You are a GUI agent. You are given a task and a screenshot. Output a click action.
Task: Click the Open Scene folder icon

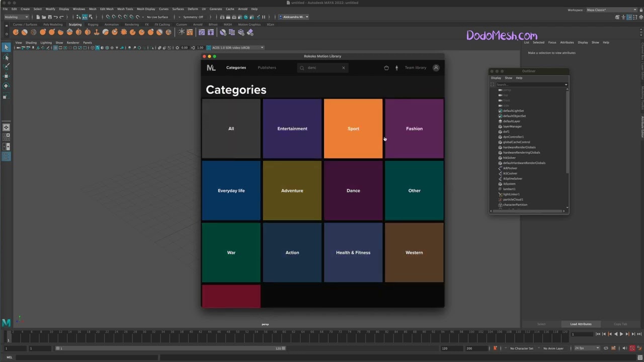click(44, 17)
